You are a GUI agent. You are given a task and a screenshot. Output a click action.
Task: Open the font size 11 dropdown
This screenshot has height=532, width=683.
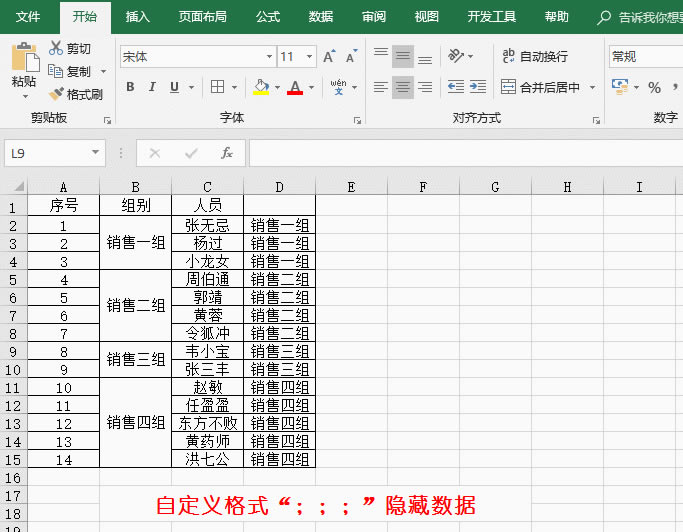tap(309, 56)
